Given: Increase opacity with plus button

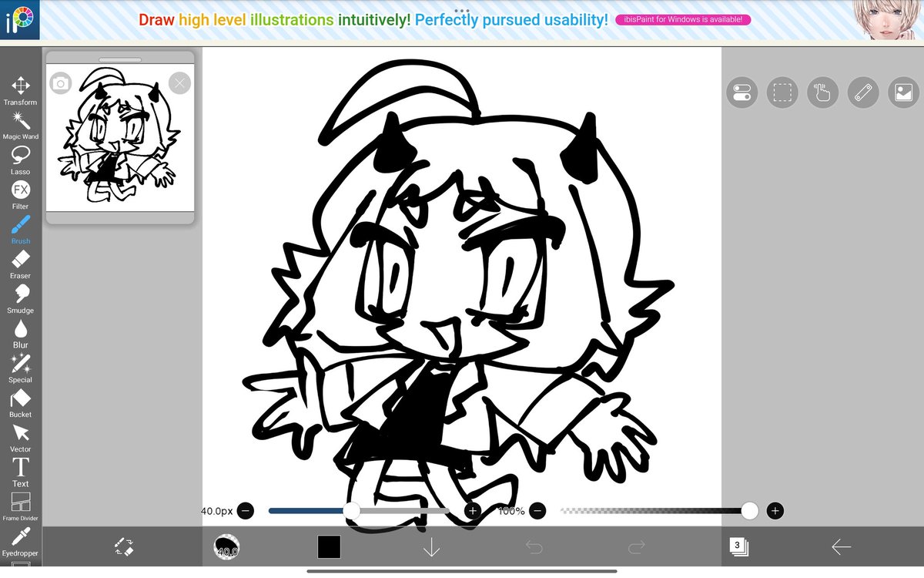Looking at the screenshot, I should (x=775, y=510).
